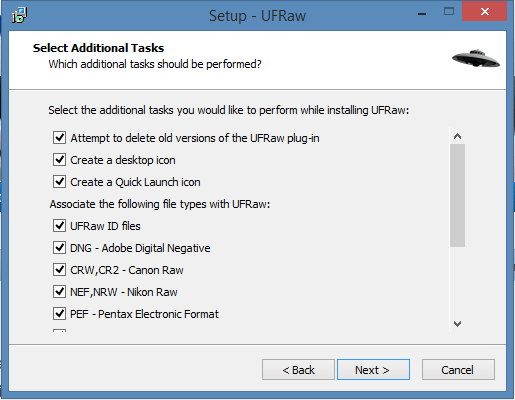Proceed with the Next button
This screenshot has width=515, height=400.
373,370
